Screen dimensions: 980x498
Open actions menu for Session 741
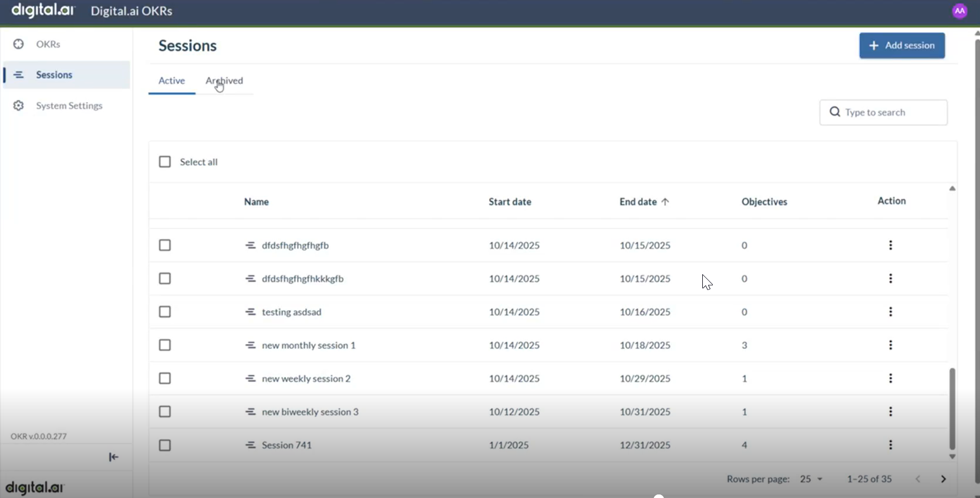pyautogui.click(x=891, y=445)
